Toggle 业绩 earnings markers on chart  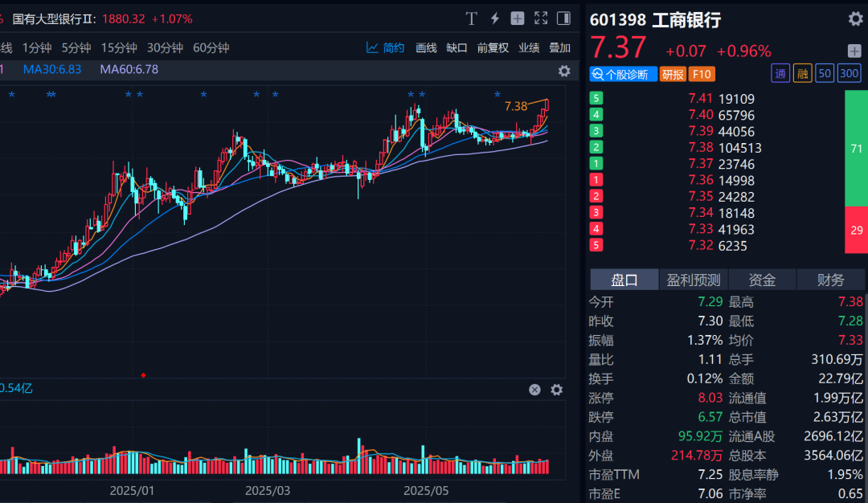(528, 47)
